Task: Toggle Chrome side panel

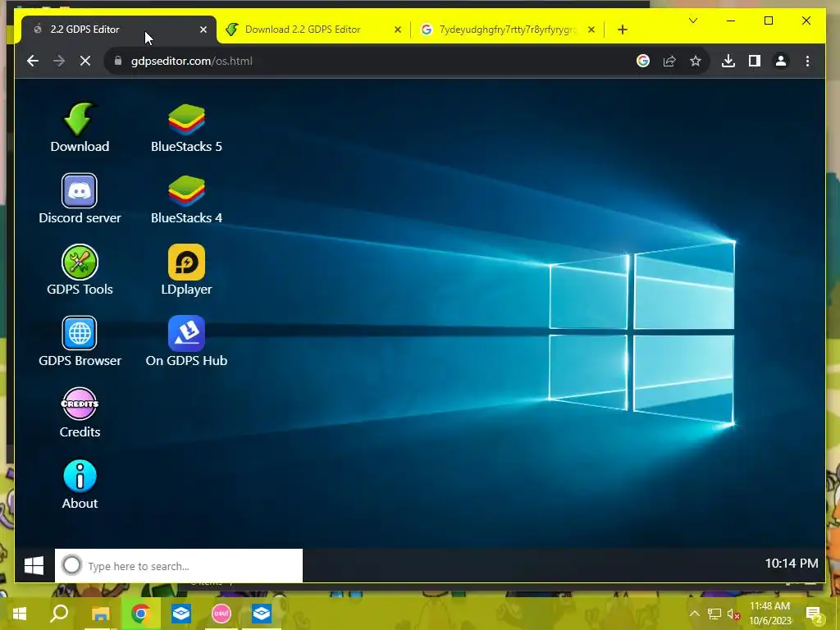Action: pos(755,61)
